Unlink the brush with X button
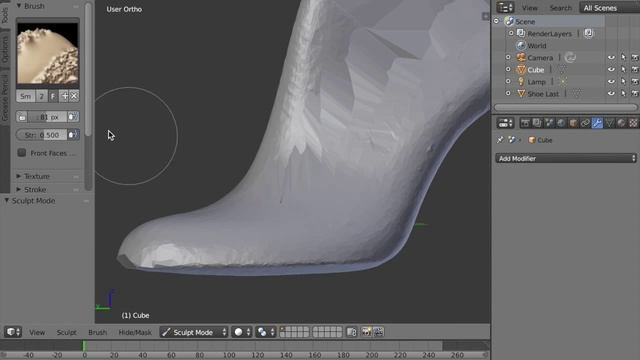Viewport: 640px width, 360px height. pos(74,96)
